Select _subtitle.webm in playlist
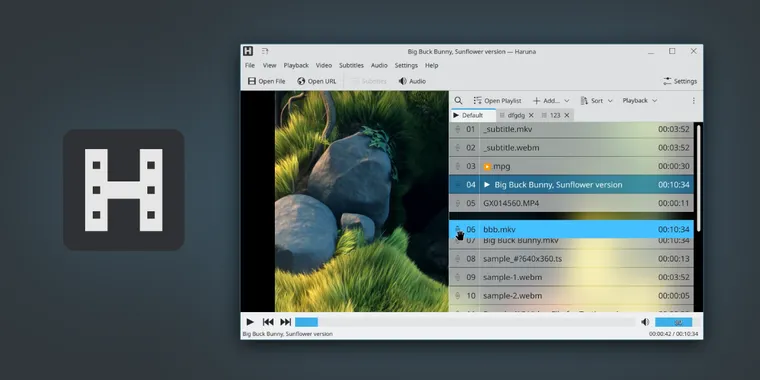The height and width of the screenshot is (380, 760). tap(571, 147)
